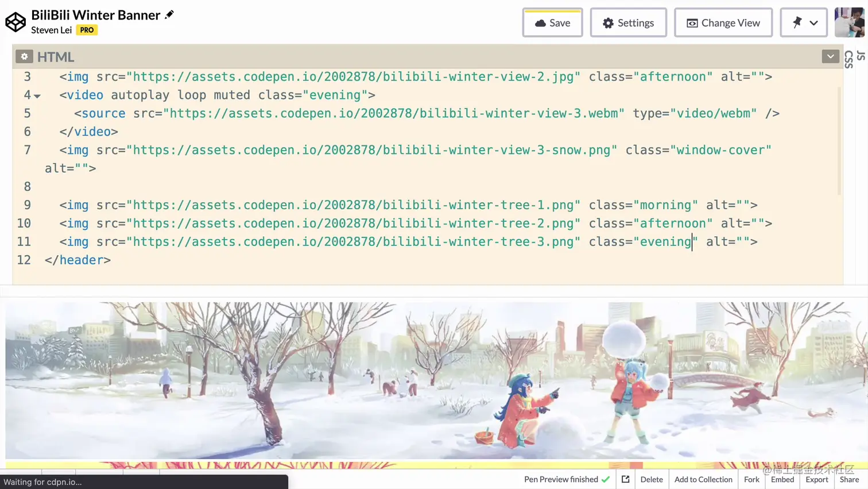Click Change View button
The height and width of the screenshot is (489, 868).
(723, 23)
